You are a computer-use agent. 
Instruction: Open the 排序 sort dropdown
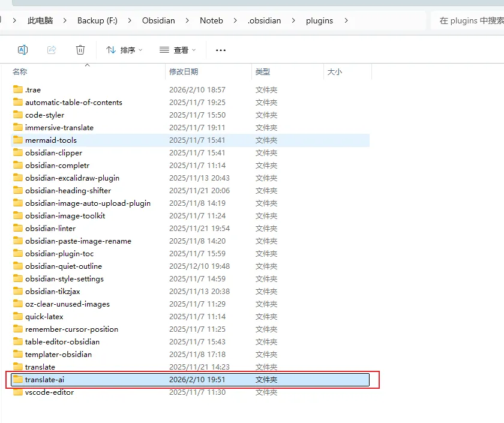tap(124, 50)
